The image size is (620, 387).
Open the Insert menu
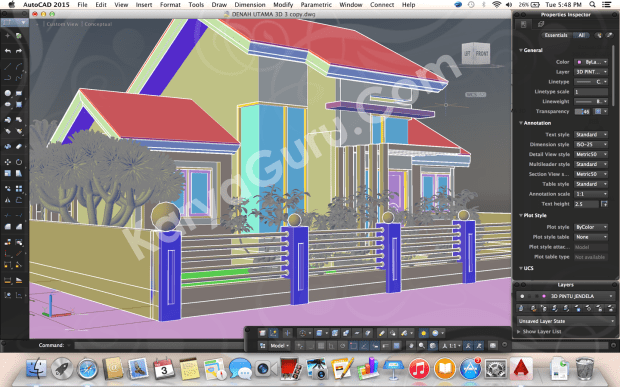144,4
